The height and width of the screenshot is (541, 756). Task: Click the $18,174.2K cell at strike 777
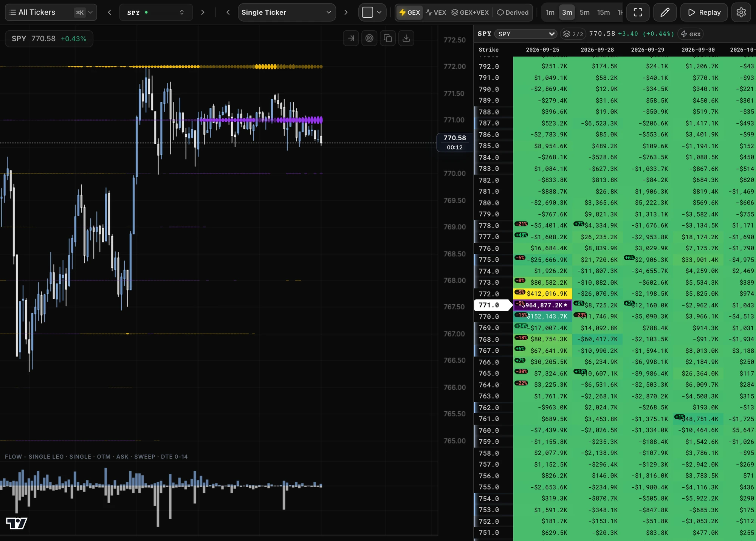click(x=698, y=237)
